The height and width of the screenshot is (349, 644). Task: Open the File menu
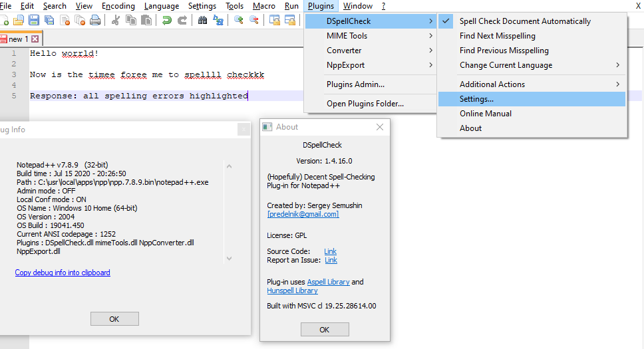pos(5,6)
